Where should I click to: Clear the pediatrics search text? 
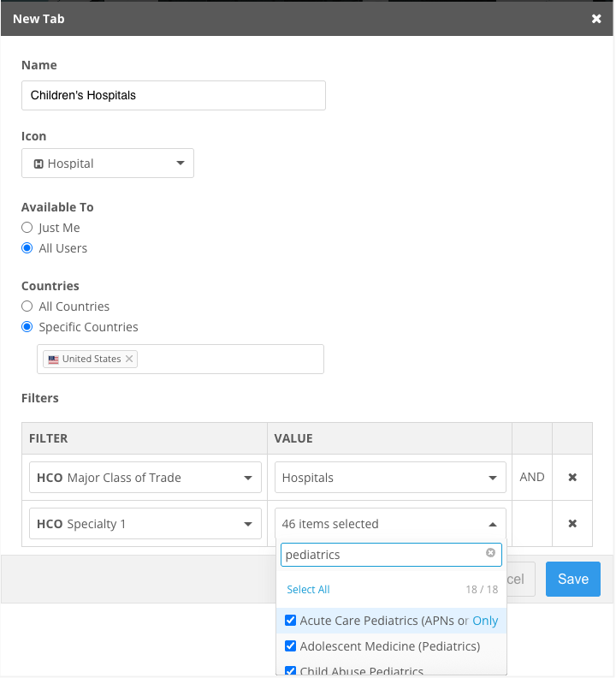(x=490, y=554)
